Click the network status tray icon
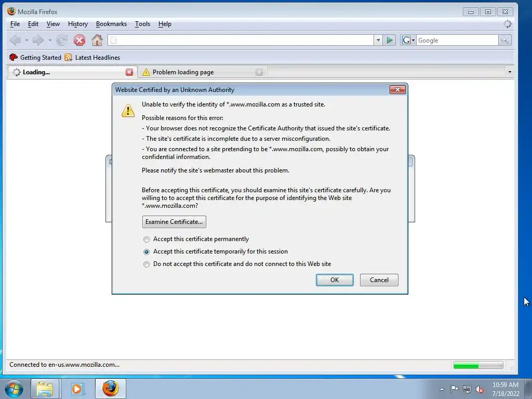The width and height of the screenshot is (532, 399). [467, 389]
